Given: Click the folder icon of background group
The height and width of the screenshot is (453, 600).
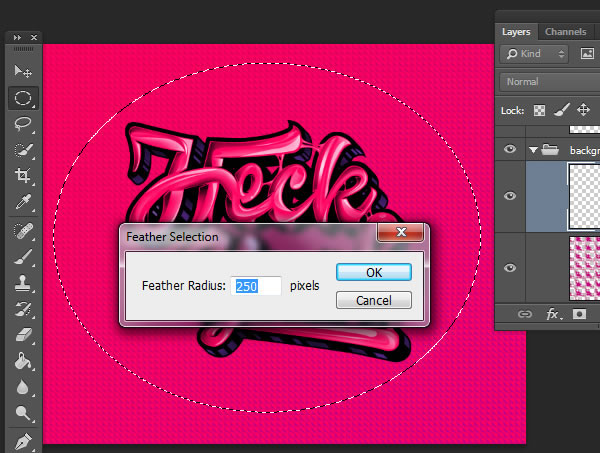Looking at the screenshot, I should point(550,149).
